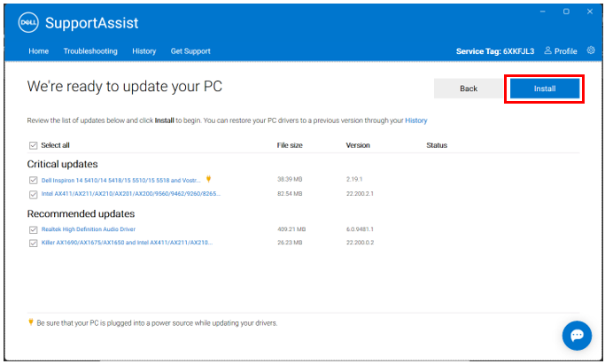This screenshot has height=364, width=605.
Task: Click the Profile person icon
Action: 548,50
